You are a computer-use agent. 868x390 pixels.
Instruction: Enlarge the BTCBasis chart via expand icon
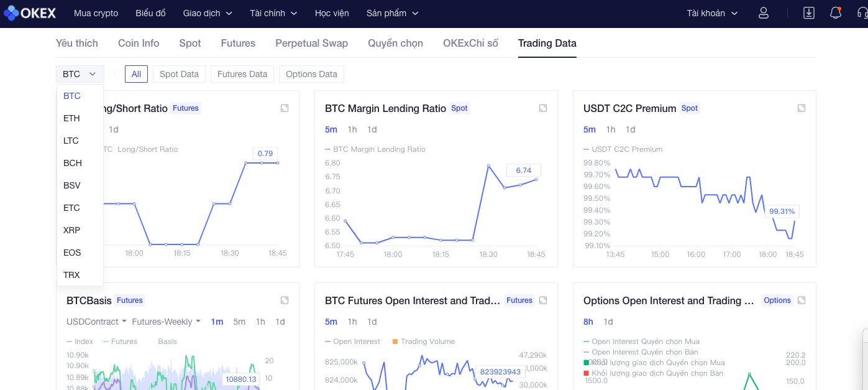285,300
